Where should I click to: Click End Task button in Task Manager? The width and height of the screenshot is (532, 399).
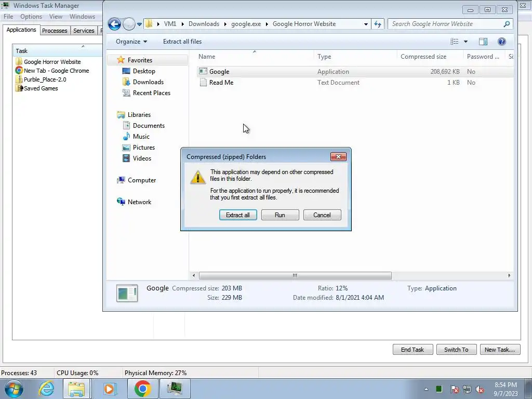413,350
